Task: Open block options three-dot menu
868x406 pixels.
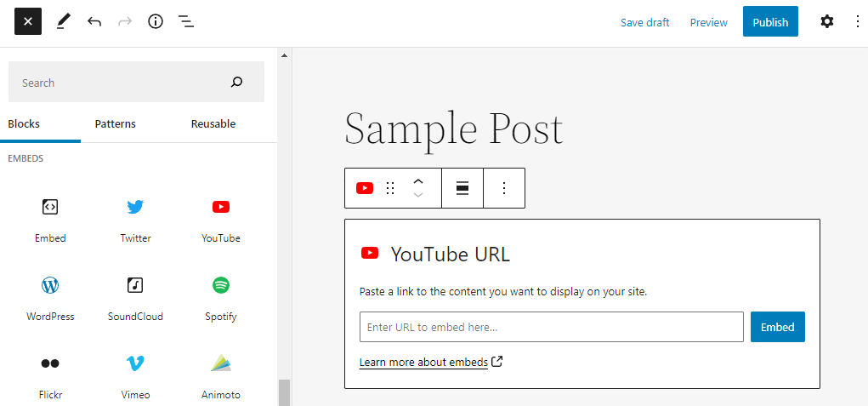Action: pos(503,188)
